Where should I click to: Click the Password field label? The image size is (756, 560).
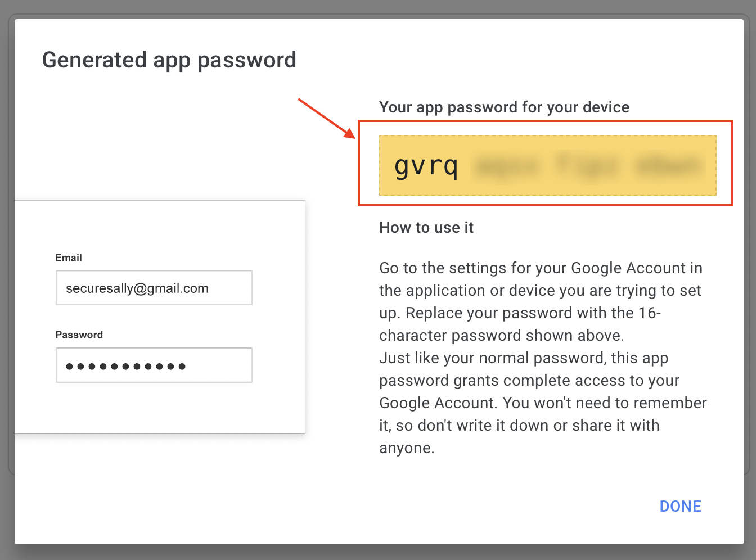pos(79,335)
